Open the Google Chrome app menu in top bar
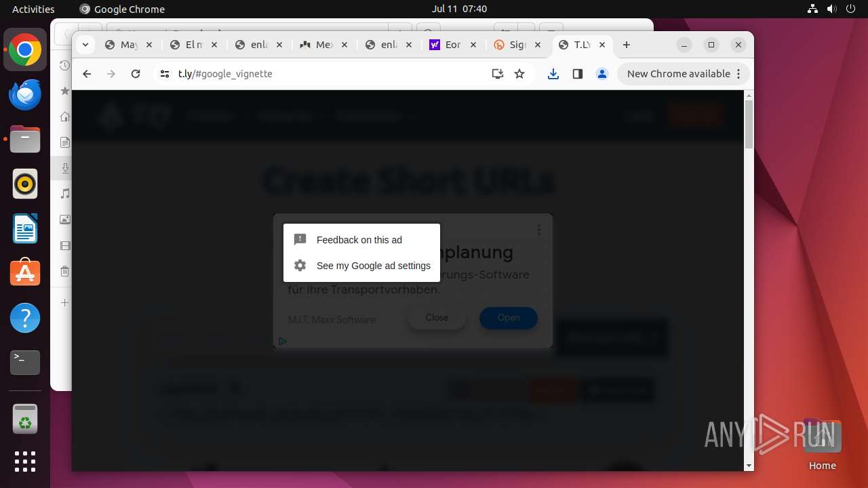The width and height of the screenshot is (868, 488). 122,9
